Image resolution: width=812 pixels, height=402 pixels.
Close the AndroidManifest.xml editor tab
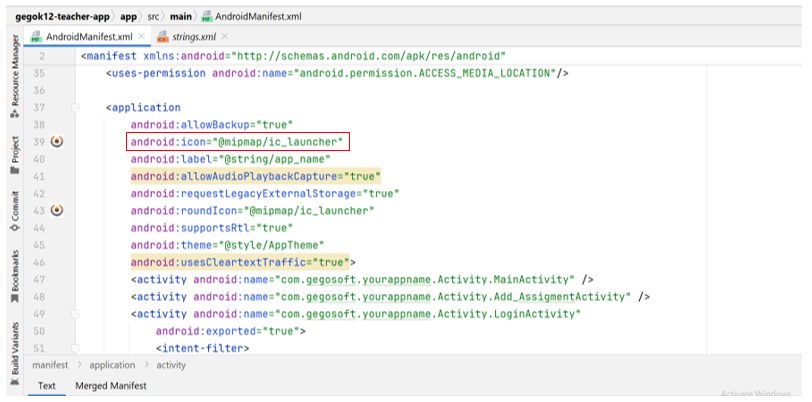(141, 37)
